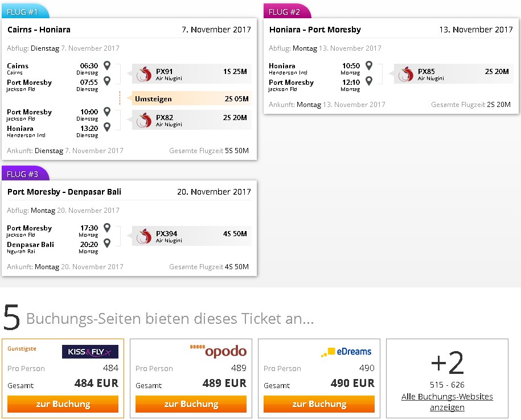Expand the +2 more booking sites tile
Image resolution: width=521 pixels, height=420 pixels.
pyautogui.click(x=447, y=378)
